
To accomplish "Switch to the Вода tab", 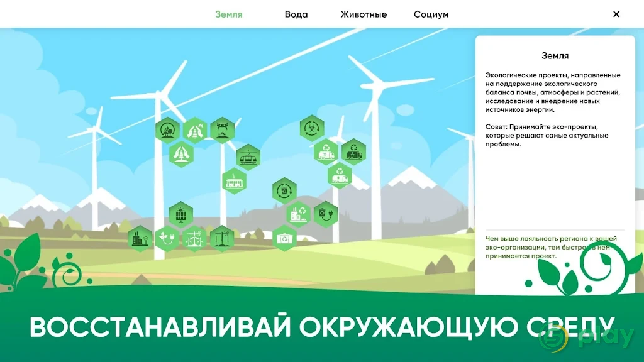I will coord(296,14).
